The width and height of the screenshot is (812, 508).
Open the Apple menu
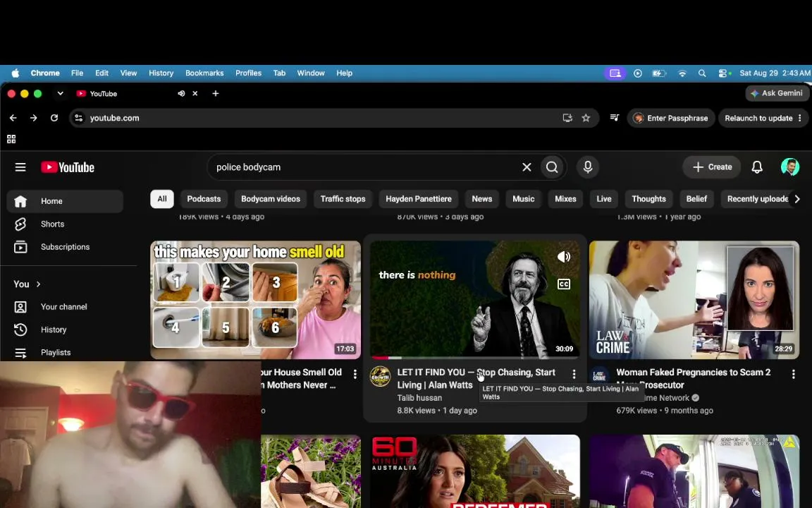pos(16,73)
